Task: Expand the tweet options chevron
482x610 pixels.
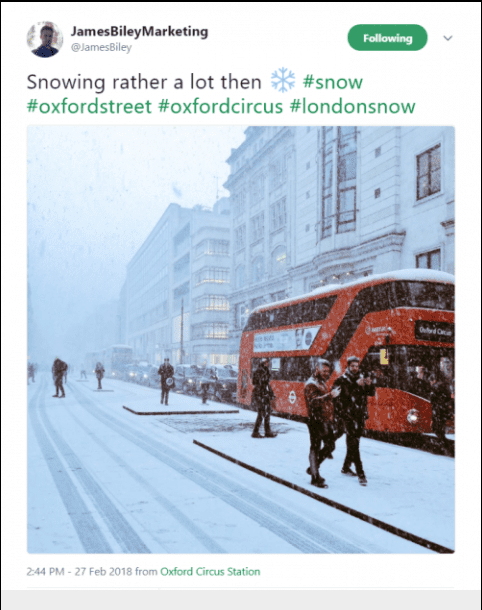Action: 448,38
